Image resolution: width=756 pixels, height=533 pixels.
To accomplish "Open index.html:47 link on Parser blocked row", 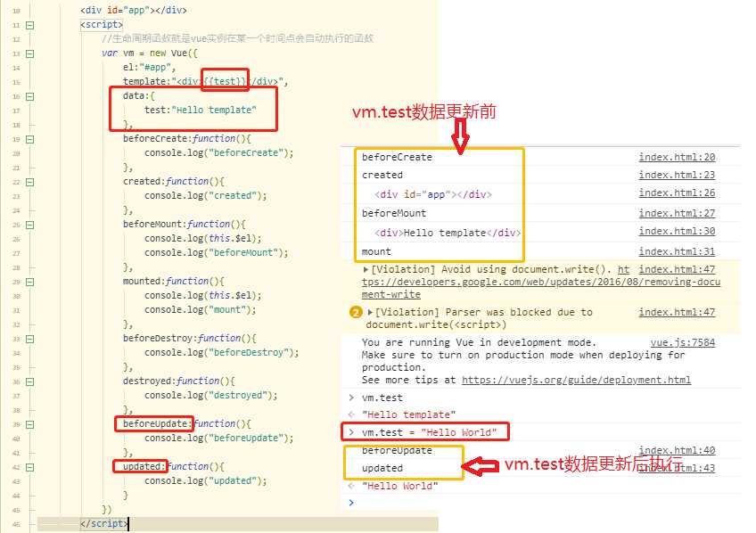I will (677, 312).
